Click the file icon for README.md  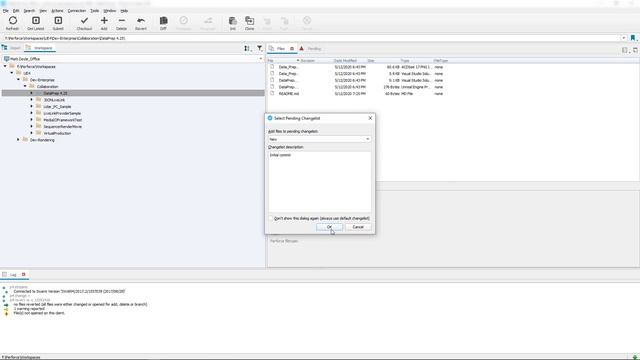click(x=272, y=93)
